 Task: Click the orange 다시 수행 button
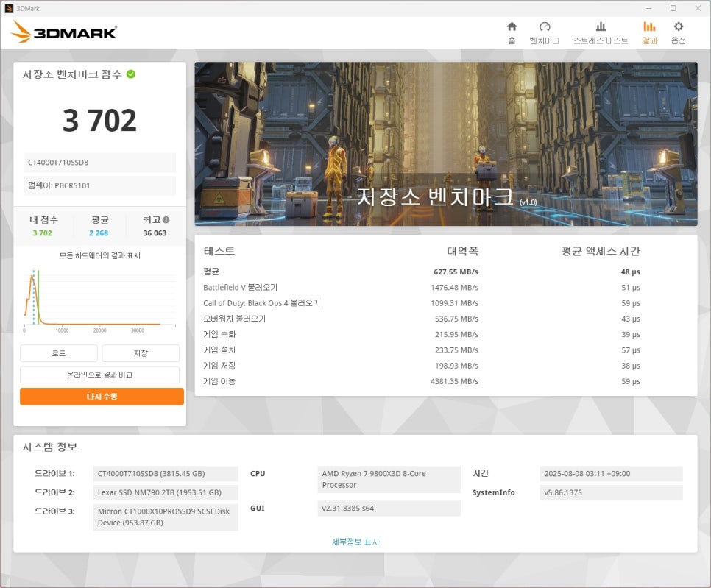[x=102, y=396]
